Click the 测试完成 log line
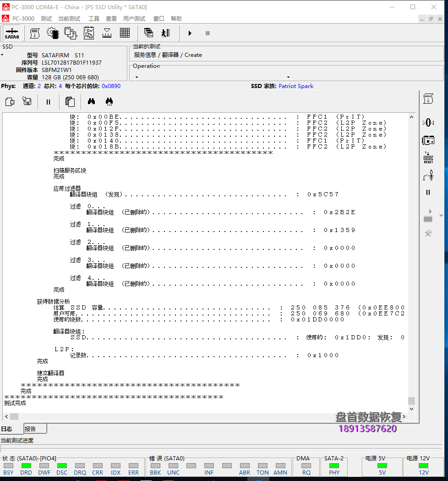448x481 pixels. [15, 403]
